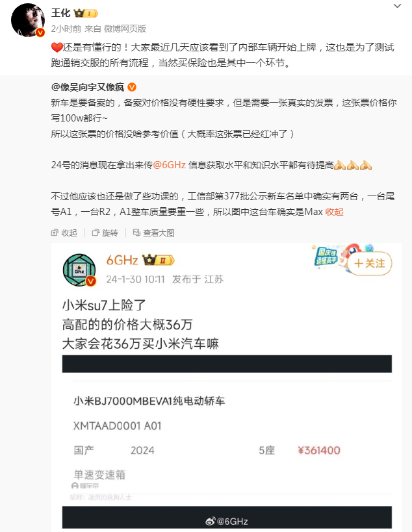
Task: Click the Weibo @6GHz watermark logo
Action: (227, 521)
